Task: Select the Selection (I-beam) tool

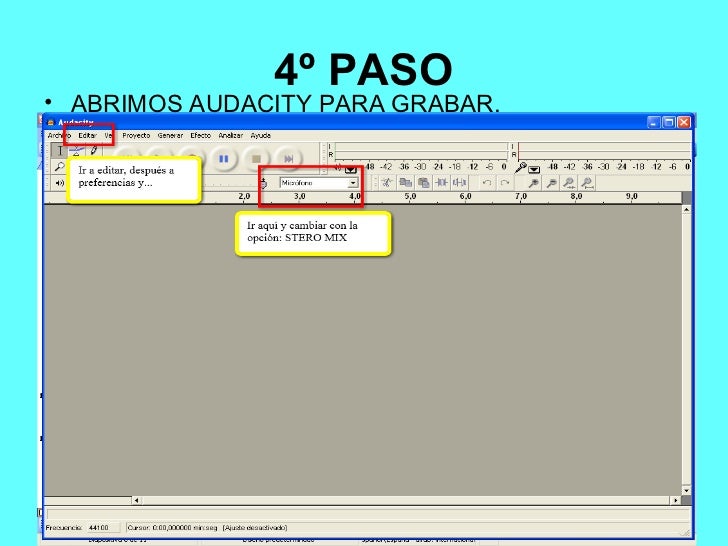Action: point(59,151)
